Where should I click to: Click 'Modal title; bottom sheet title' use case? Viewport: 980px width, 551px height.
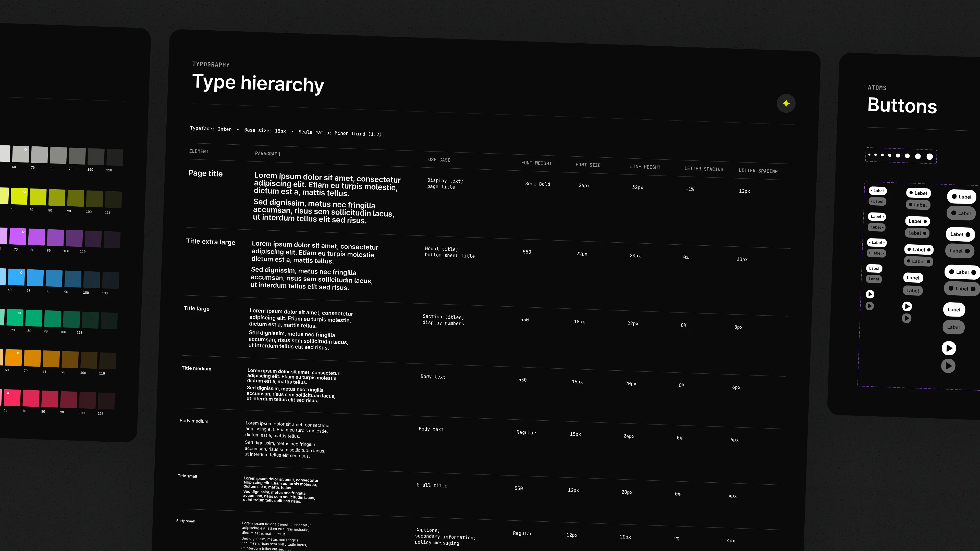[450, 252]
